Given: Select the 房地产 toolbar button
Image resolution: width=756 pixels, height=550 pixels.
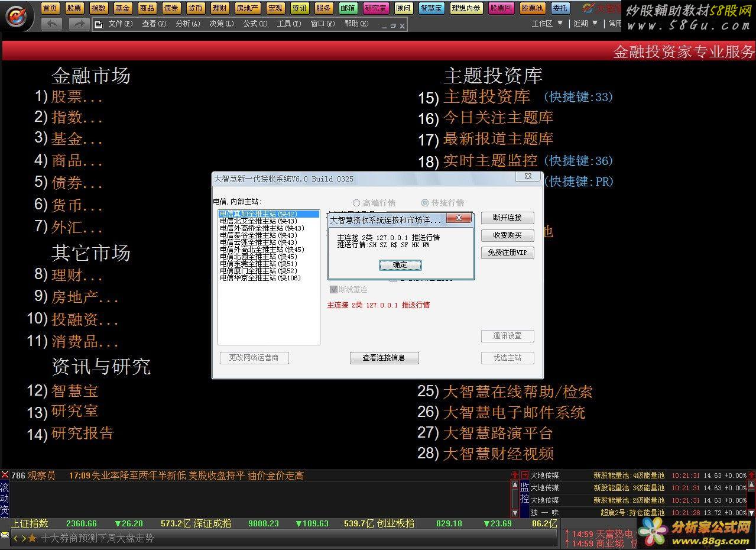Looking at the screenshot, I should click(x=247, y=8).
